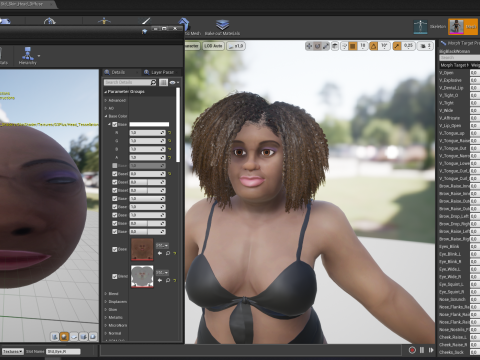Browse to skin texture asset magnifier icon
This screenshot has height=360, width=480.
[168, 253]
